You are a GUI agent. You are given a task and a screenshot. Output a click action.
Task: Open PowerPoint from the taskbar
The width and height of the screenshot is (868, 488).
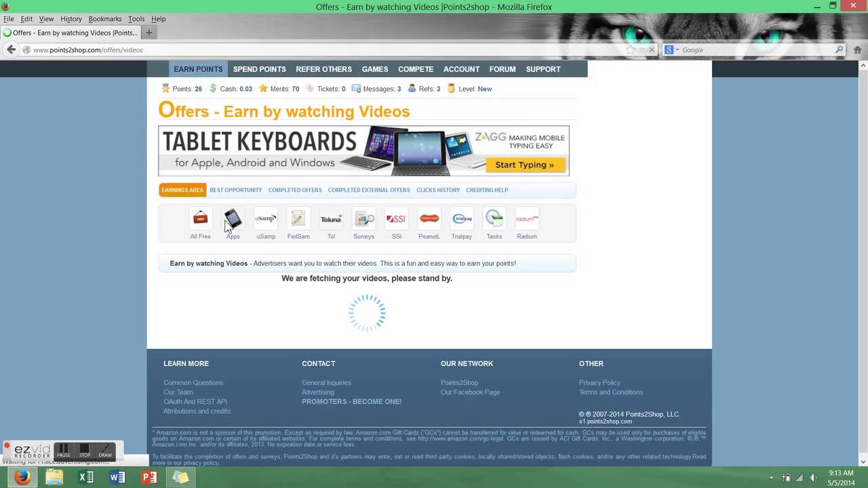point(149,477)
